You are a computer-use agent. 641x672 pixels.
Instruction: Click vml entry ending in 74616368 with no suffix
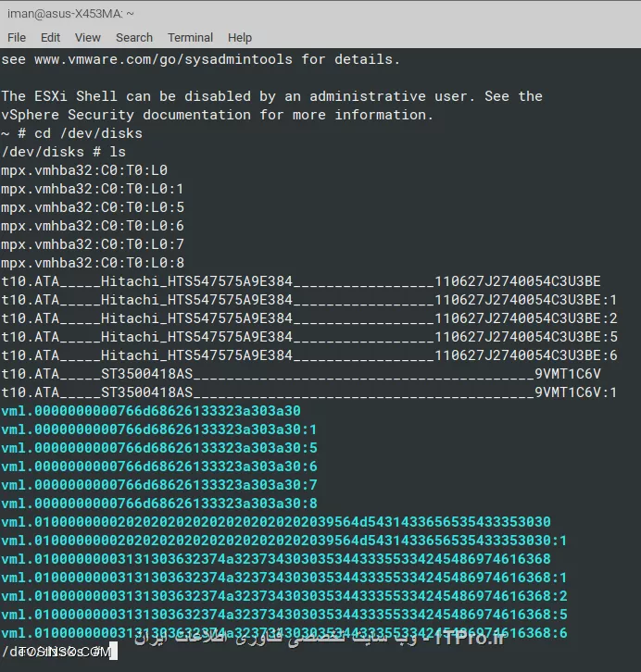click(276, 559)
